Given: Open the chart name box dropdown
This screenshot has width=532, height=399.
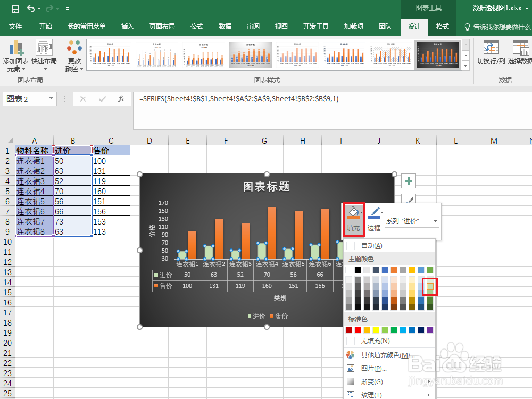Looking at the screenshot, I should 51,99.
